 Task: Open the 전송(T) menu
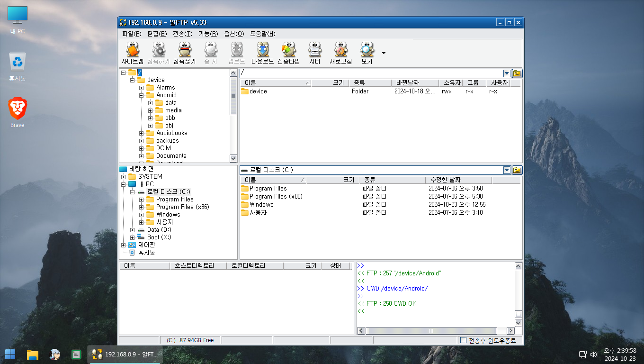(183, 34)
